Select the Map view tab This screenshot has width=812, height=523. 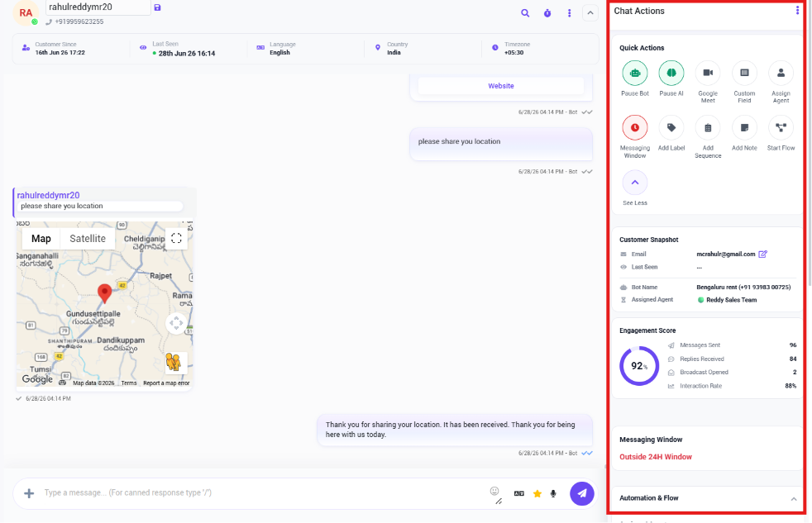click(41, 239)
